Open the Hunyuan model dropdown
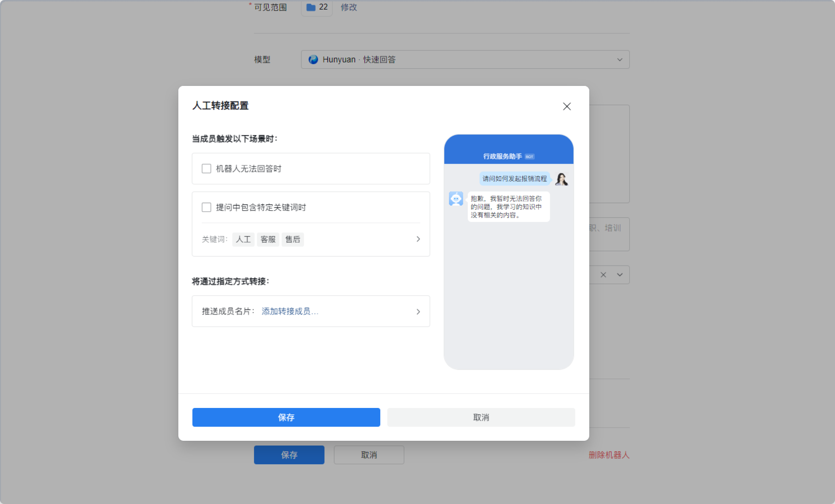This screenshot has height=504, width=835. click(619, 60)
